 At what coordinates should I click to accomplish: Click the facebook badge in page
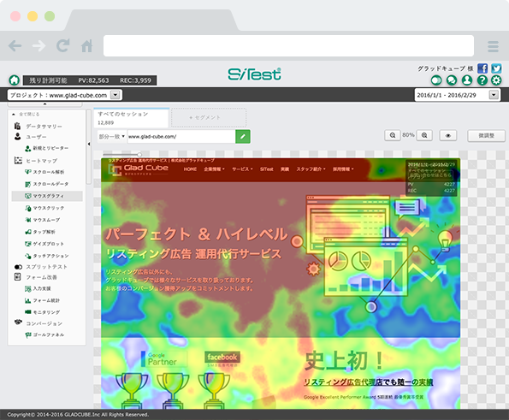pos(222,358)
